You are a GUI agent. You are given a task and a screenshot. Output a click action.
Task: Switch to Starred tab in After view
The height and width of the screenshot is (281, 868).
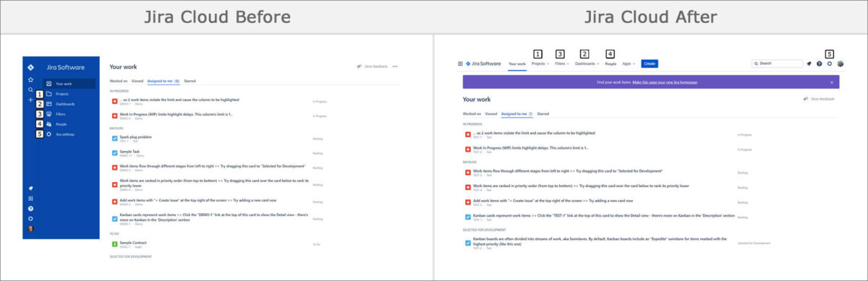tap(542, 113)
